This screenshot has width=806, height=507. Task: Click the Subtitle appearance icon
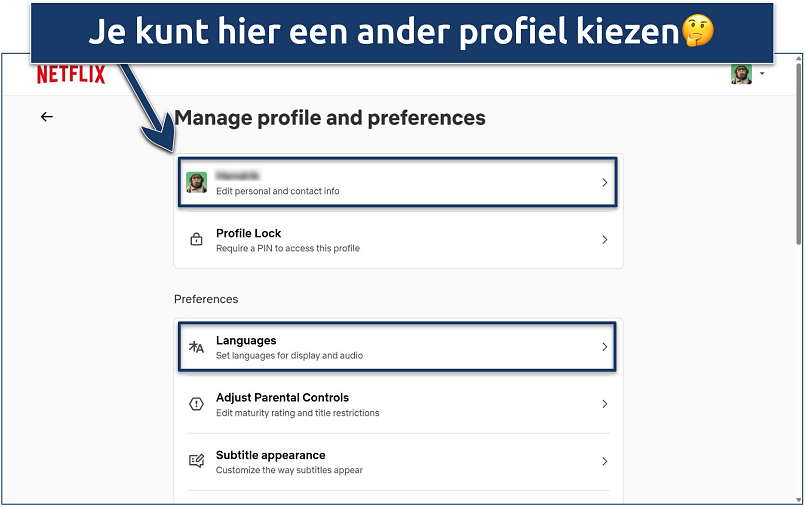196,461
